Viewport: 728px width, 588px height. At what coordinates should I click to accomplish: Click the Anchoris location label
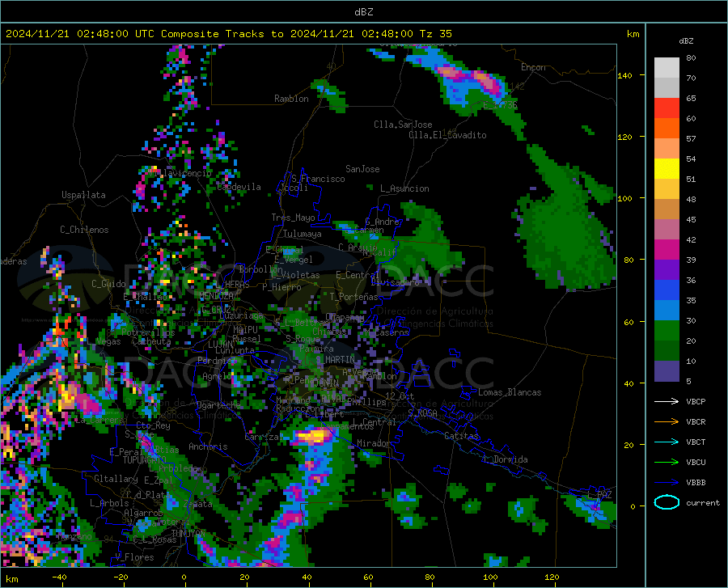click(208, 446)
